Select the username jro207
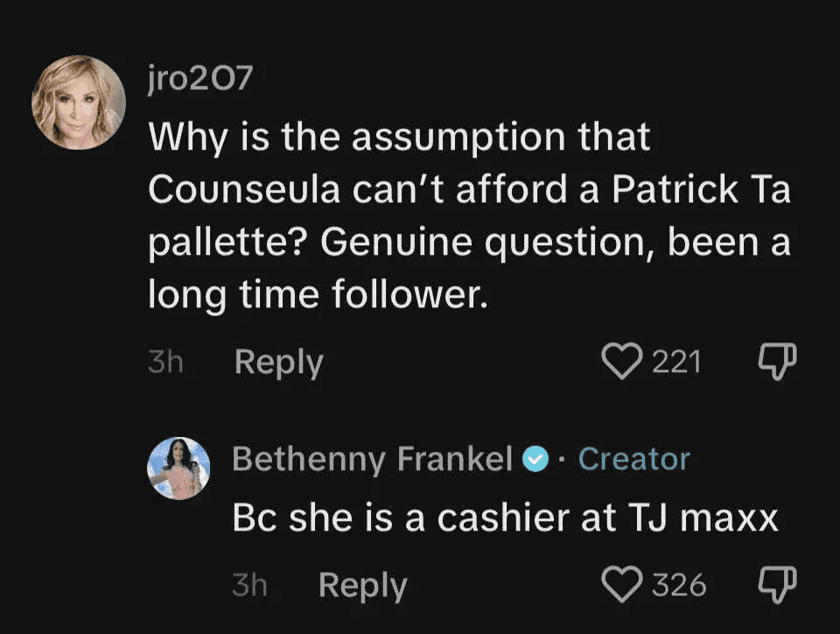Screen dimensions: 840x634 200,78
